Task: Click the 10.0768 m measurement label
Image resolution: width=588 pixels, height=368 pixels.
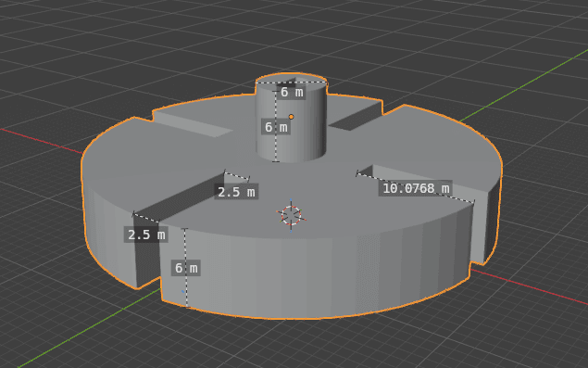Action: [x=416, y=188]
